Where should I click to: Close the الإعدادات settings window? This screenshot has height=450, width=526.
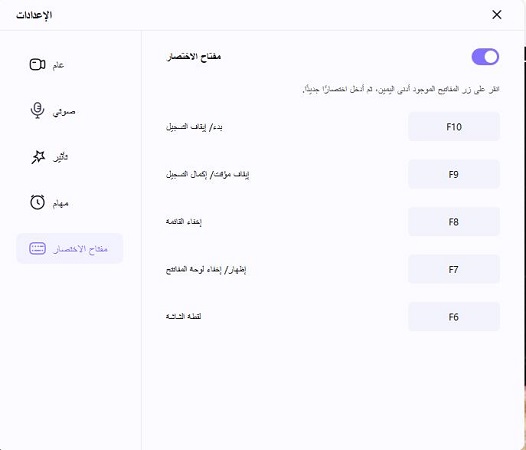coord(496,14)
